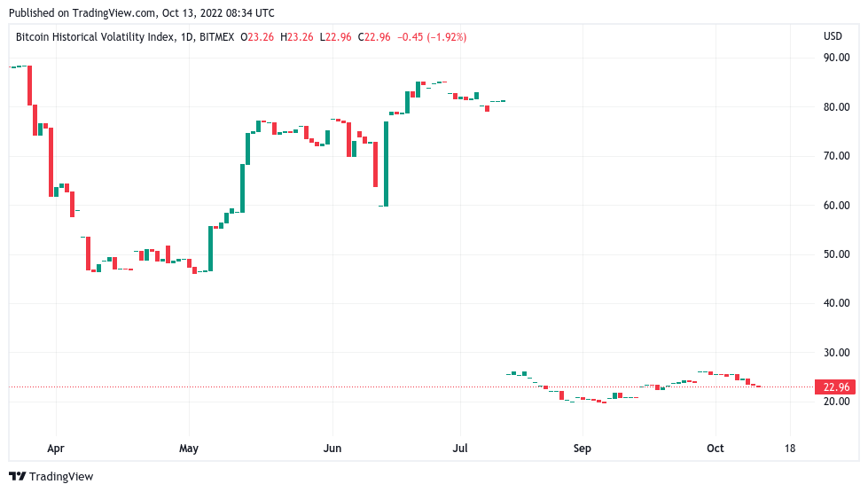Click the 90.00 price axis label
The height and width of the screenshot is (492, 868).
(x=836, y=59)
